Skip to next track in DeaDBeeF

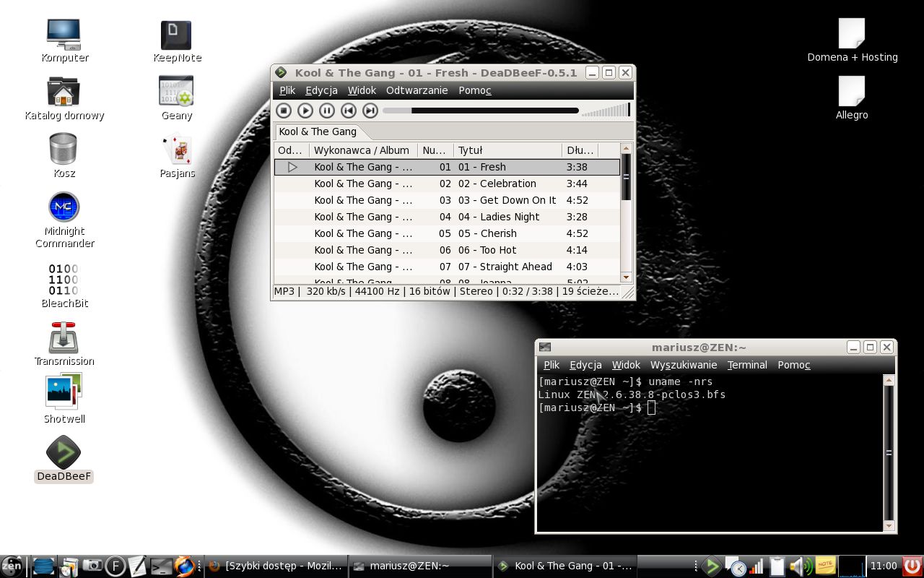pyautogui.click(x=370, y=111)
